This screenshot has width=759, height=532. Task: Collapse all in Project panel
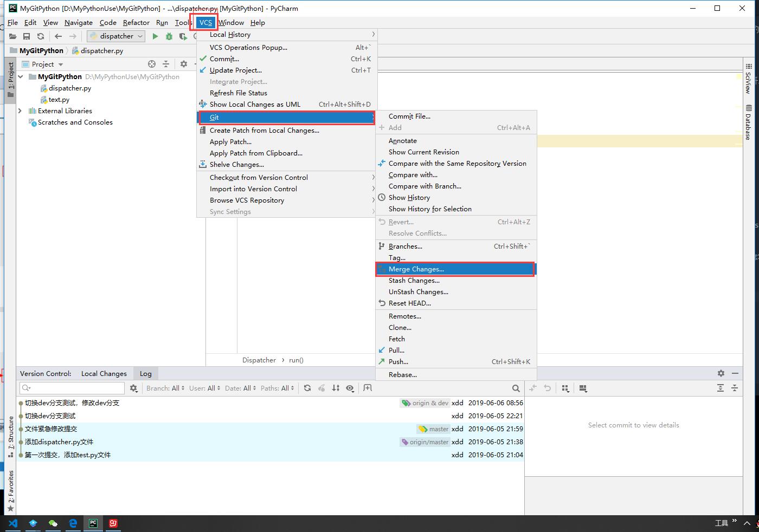click(166, 64)
